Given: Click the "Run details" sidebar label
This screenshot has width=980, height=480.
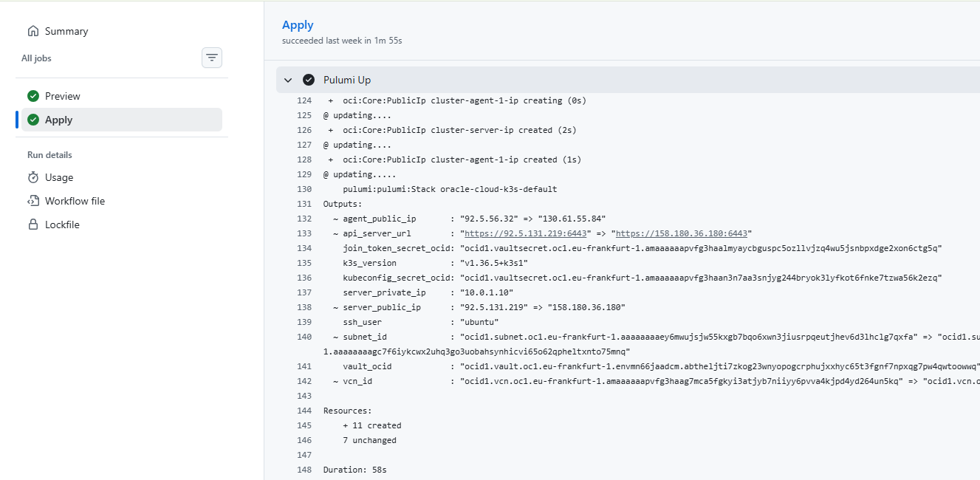Looking at the screenshot, I should click(x=49, y=155).
